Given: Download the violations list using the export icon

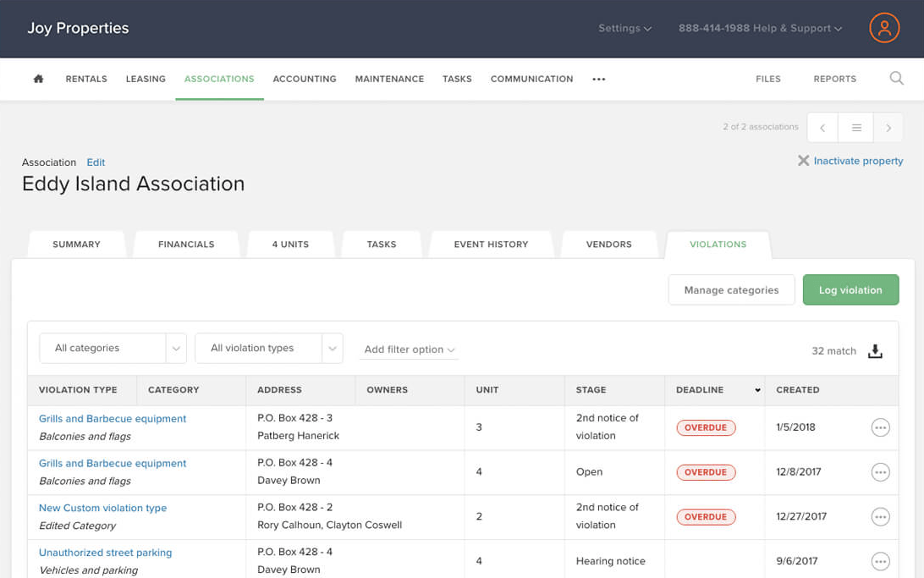Looking at the screenshot, I should [876, 350].
